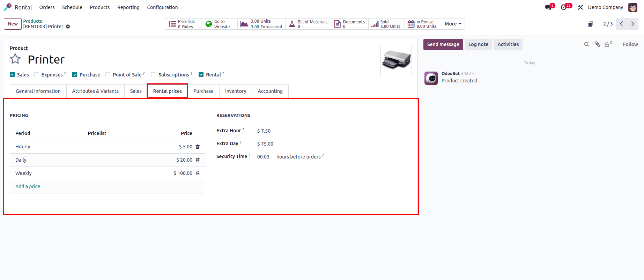
Task: Toggle the Rental checkbox
Action: [x=201, y=75]
